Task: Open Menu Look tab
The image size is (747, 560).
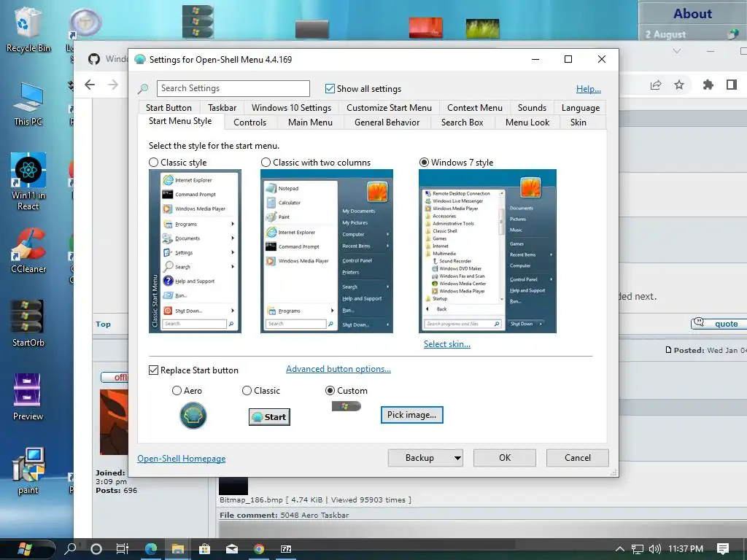Action: (x=527, y=122)
